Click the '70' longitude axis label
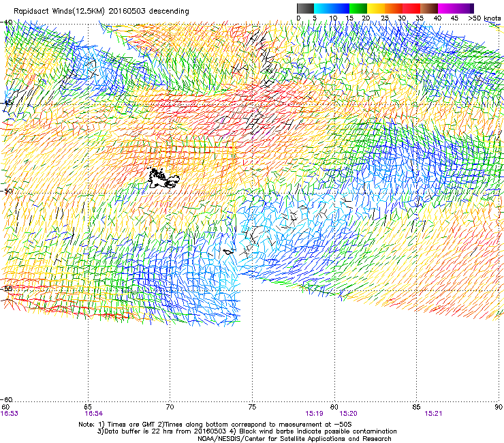 pyautogui.click(x=170, y=408)
